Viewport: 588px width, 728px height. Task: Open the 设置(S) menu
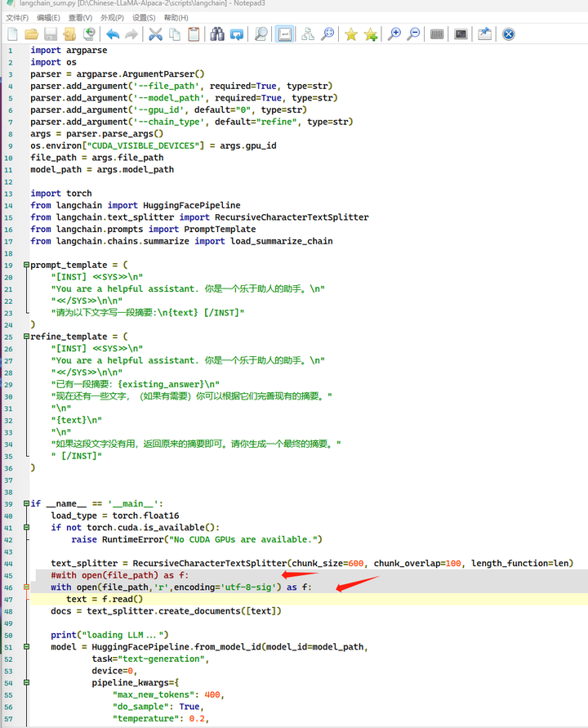[144, 18]
